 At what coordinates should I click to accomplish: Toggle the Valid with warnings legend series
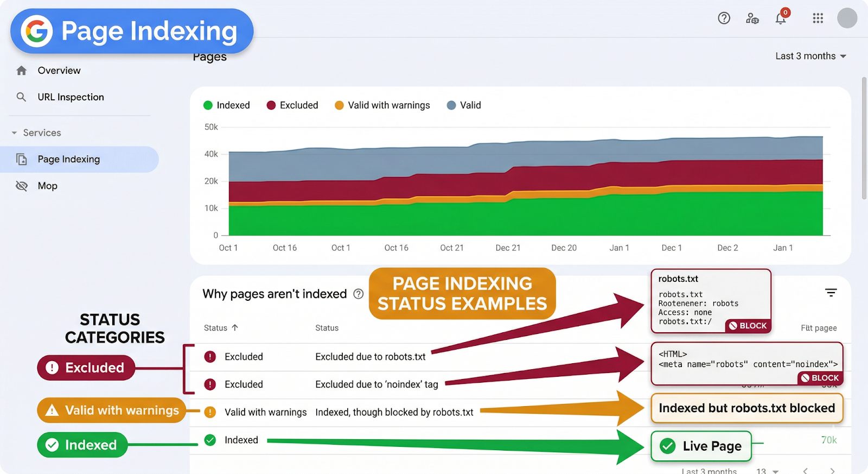coord(382,105)
